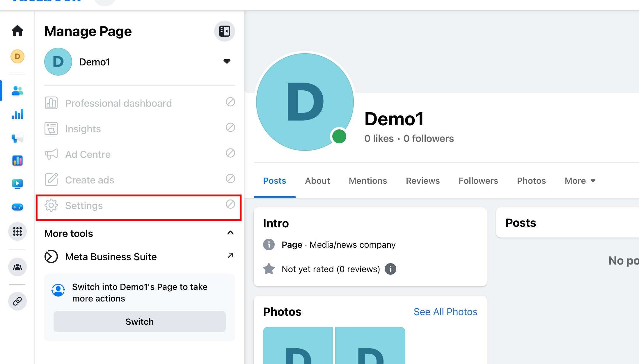639x364 pixels.
Task: Click disabled indicator next to Insights
Action: [x=230, y=127]
